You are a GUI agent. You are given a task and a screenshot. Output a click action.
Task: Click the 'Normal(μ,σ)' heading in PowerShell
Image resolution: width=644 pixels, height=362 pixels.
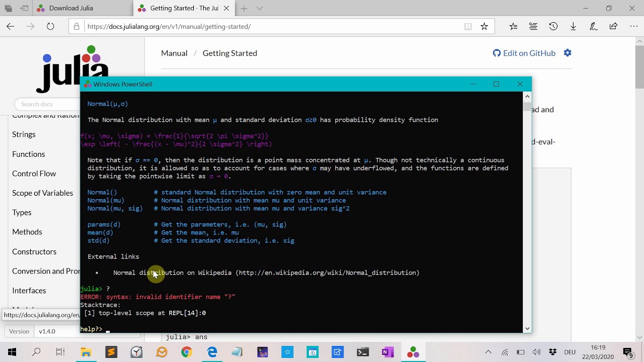(108, 104)
